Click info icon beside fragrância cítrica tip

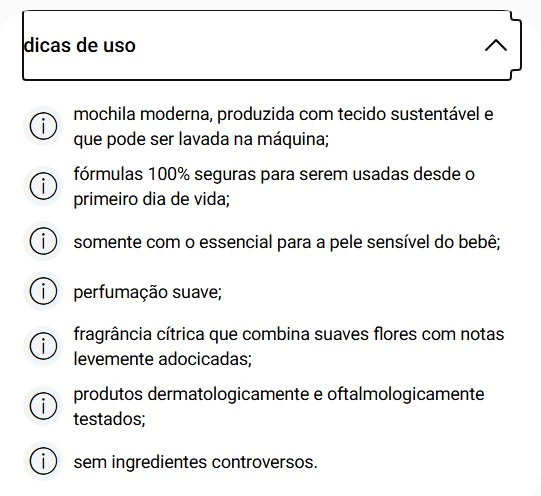[43, 346]
